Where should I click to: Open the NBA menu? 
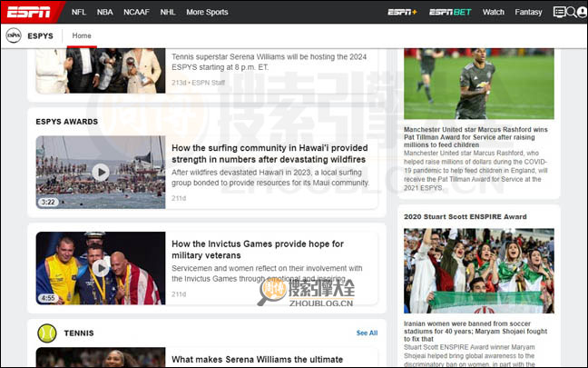(x=104, y=12)
